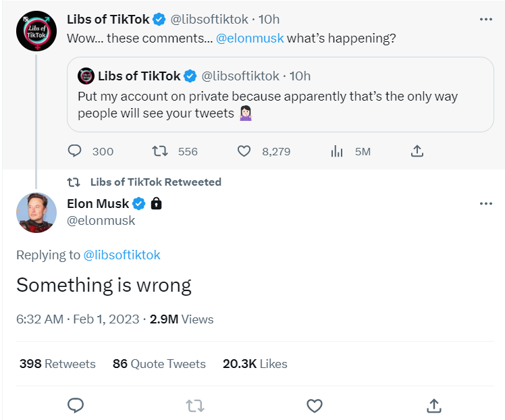This screenshot has height=420, width=505.
Task: Open more options menu on Elon Musk's tweet
Action: 485,203
